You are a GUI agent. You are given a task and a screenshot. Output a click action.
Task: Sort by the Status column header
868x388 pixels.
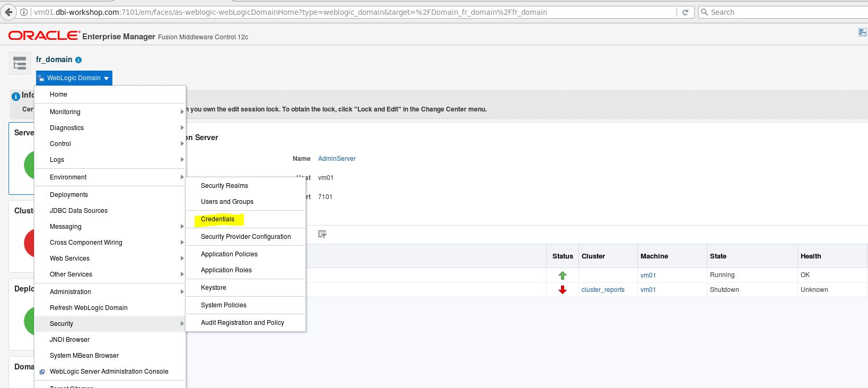click(x=563, y=256)
